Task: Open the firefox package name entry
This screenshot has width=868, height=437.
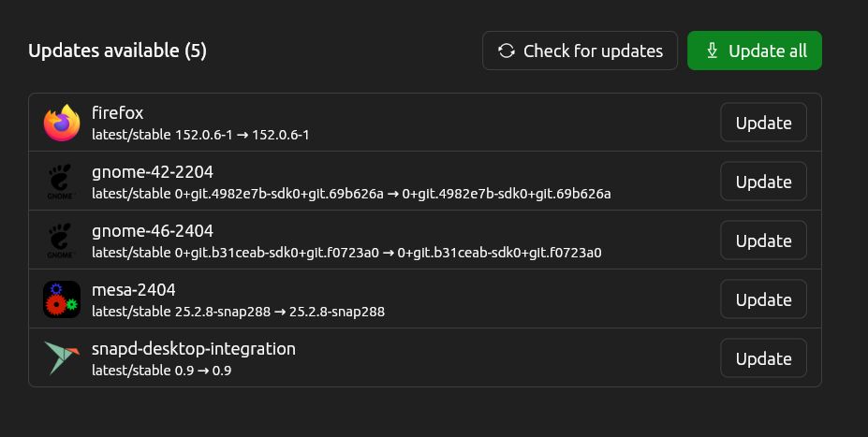Action: coord(117,113)
